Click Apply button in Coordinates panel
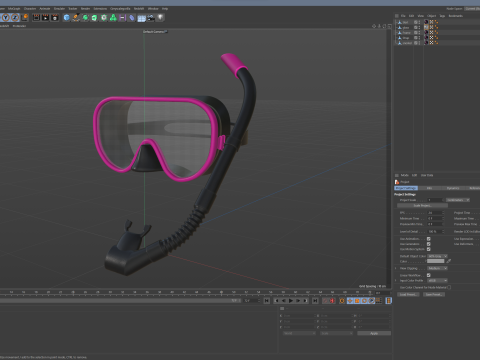 374,333
